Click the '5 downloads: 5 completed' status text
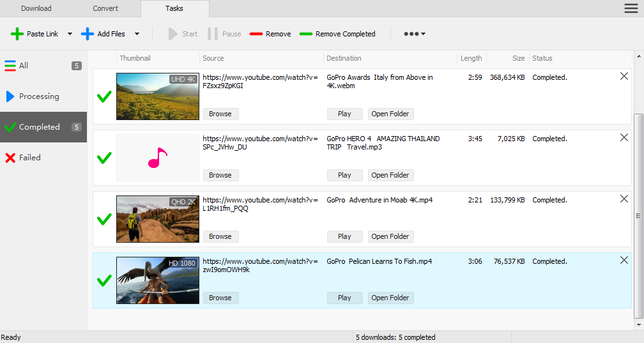This screenshot has width=644, height=343. 395,337
